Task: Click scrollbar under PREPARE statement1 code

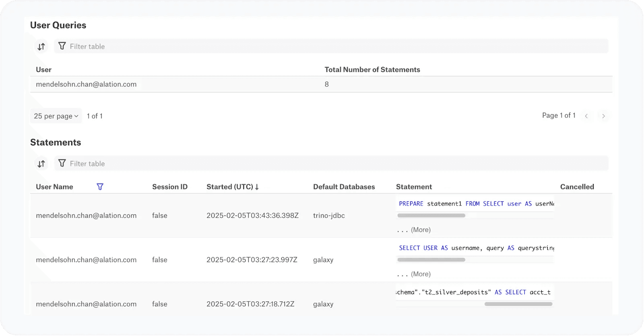Action: 431,216
